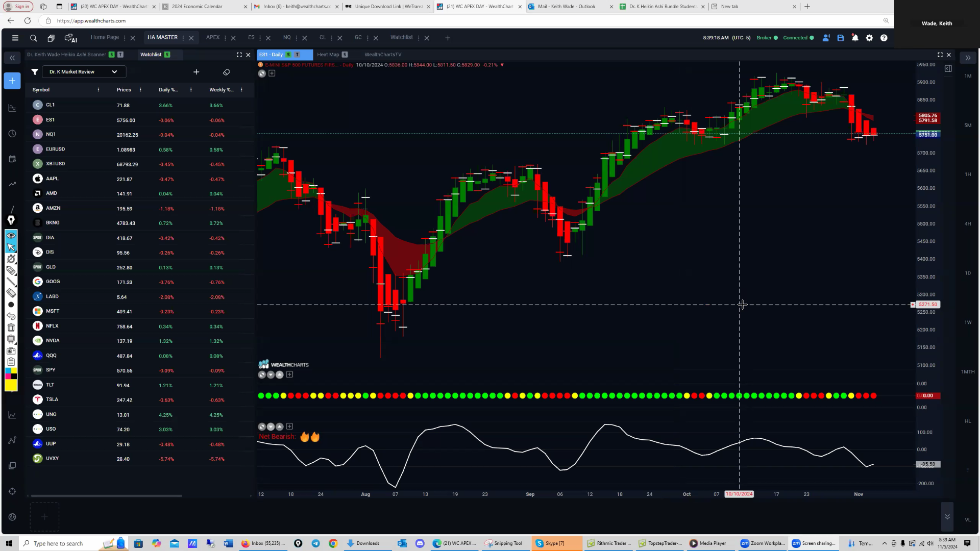The image size is (980, 551).
Task: Open Zoom Workplace from the taskbar
Action: (763, 543)
